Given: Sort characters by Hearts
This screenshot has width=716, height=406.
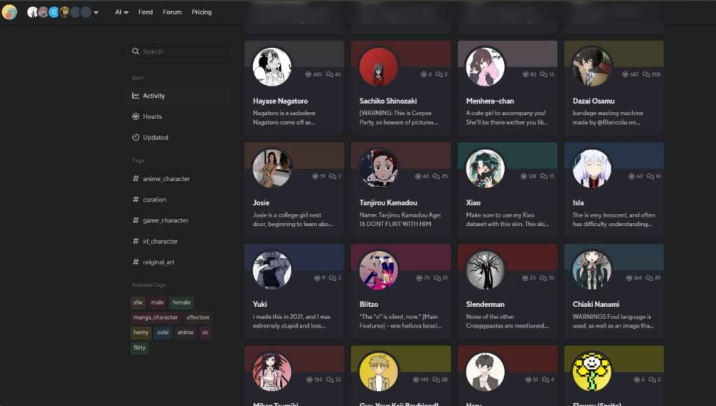Looking at the screenshot, I should coord(152,117).
